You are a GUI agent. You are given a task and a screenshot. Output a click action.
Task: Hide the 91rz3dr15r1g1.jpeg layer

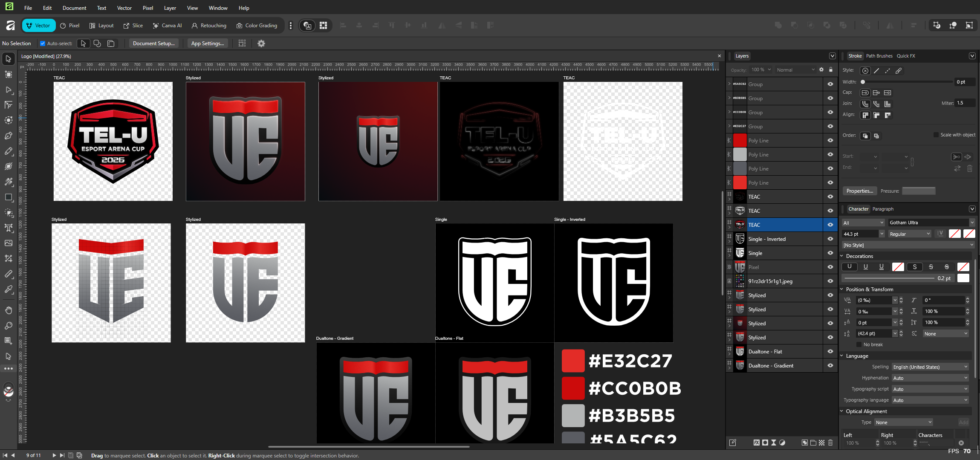pos(830,281)
